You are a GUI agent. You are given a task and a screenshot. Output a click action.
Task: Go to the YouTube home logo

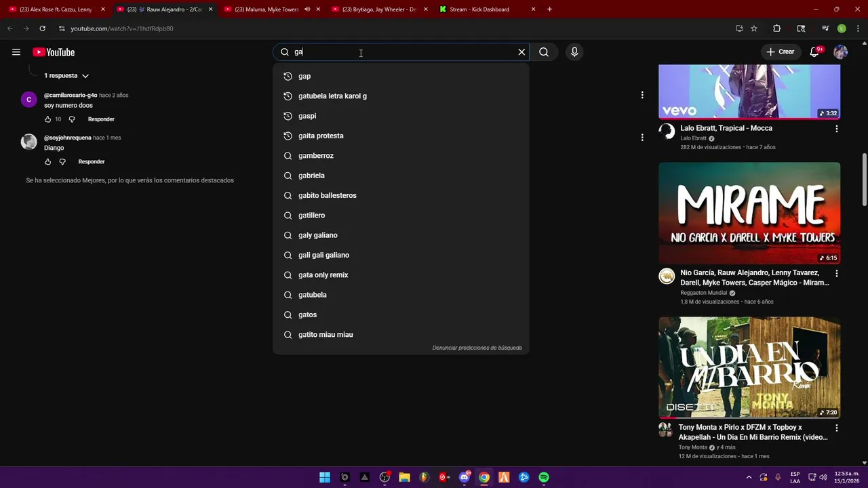(54, 52)
